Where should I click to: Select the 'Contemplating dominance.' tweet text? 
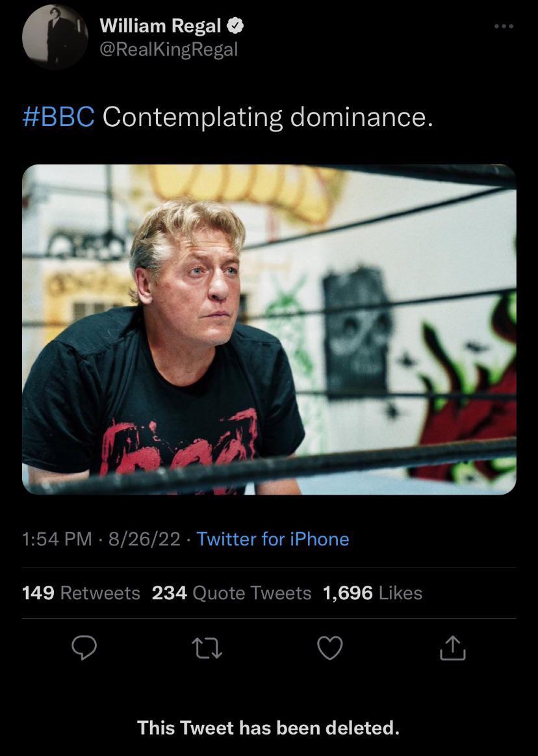[x=268, y=116]
